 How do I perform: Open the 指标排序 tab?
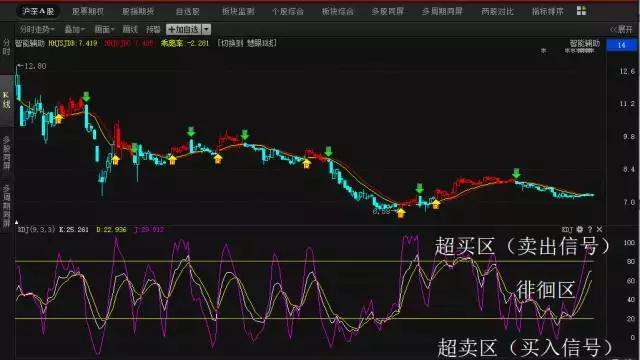547,11
